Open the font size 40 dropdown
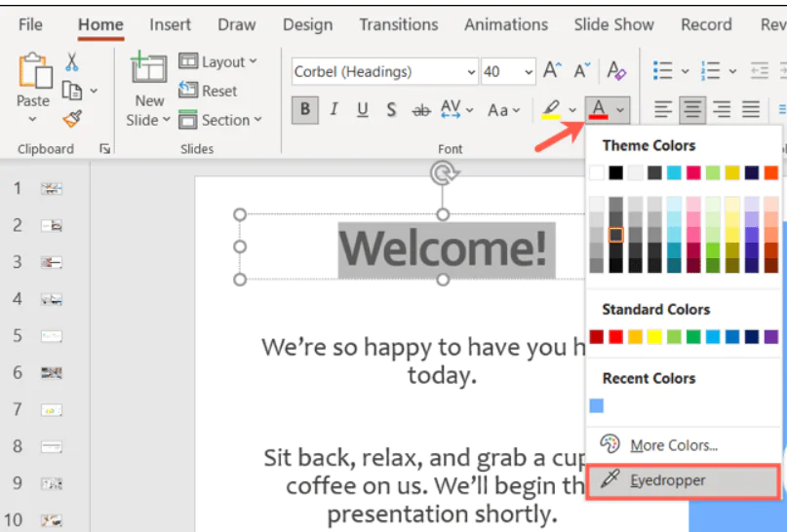Viewport: 787px width, 532px height. pyautogui.click(x=529, y=72)
